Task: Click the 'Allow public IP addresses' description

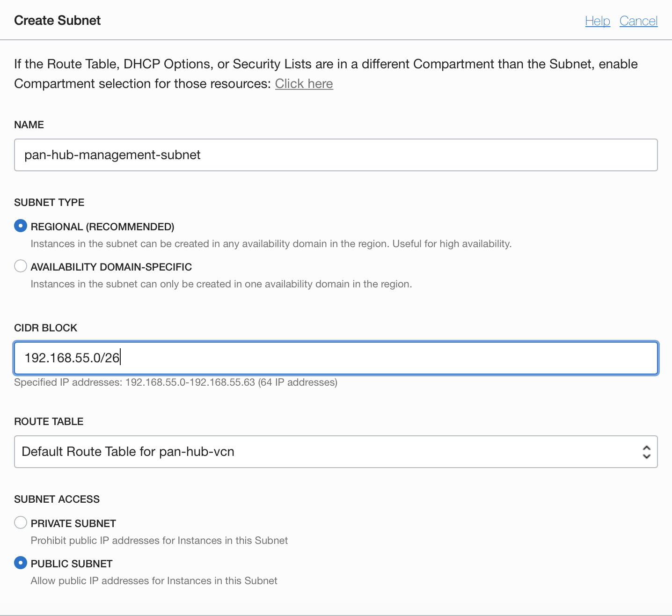Action: [154, 581]
